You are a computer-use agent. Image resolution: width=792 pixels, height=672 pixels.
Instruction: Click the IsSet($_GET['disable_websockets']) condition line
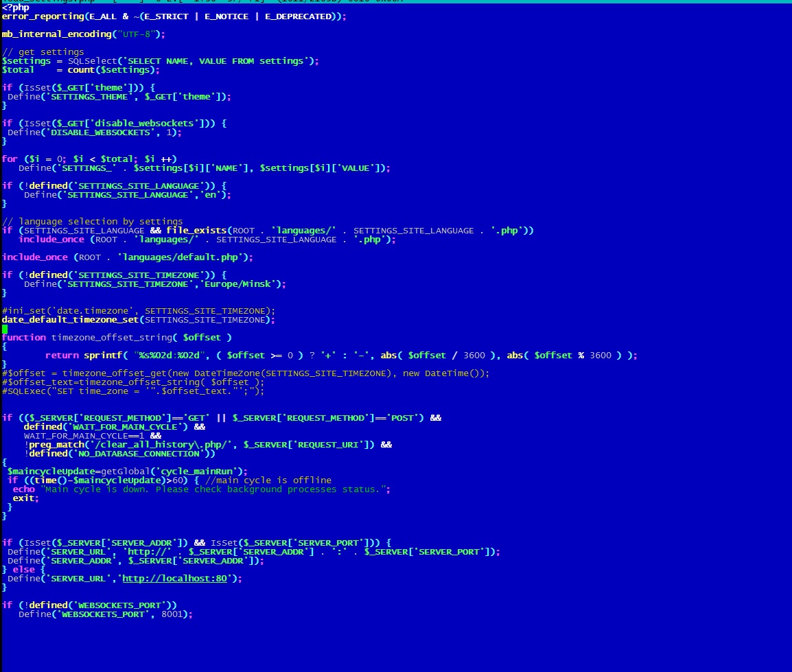click(x=114, y=124)
